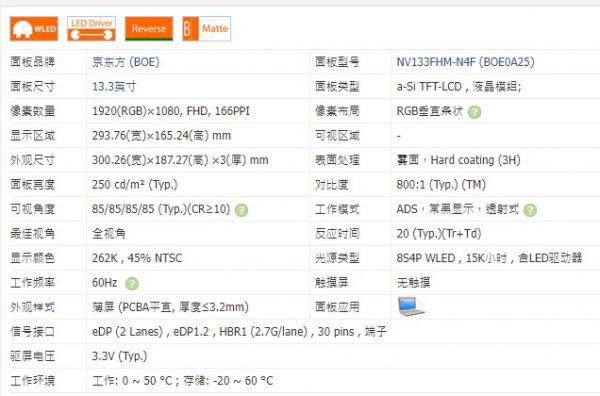This screenshot has height=396, width=600.
Task: Click the 262K, 45% NTSC color value
Action: 137,258
